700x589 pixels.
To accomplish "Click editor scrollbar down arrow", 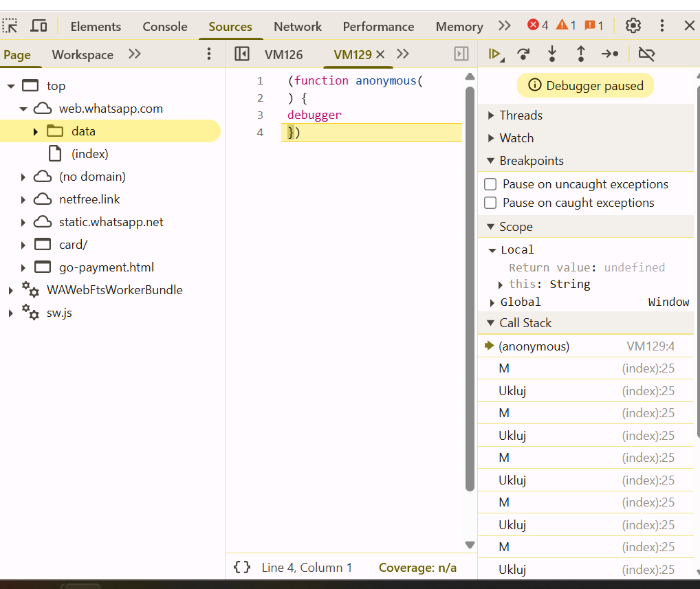I will coord(470,545).
